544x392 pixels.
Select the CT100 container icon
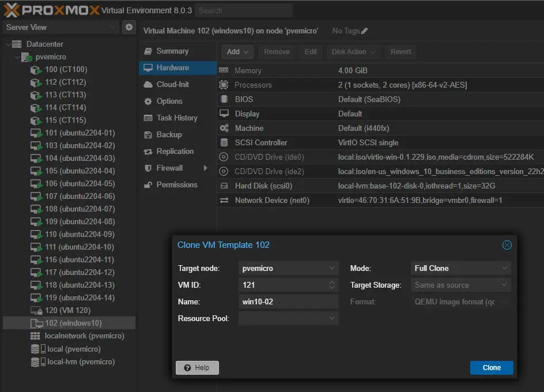point(36,70)
